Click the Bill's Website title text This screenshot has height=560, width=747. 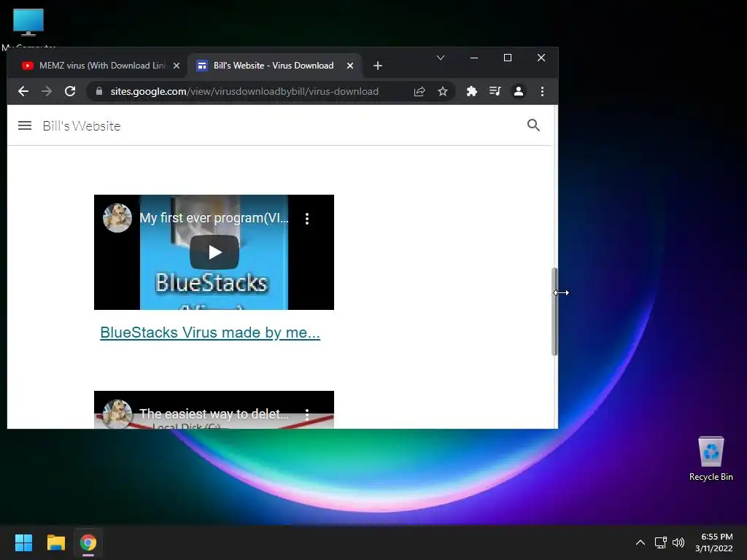[82, 125]
